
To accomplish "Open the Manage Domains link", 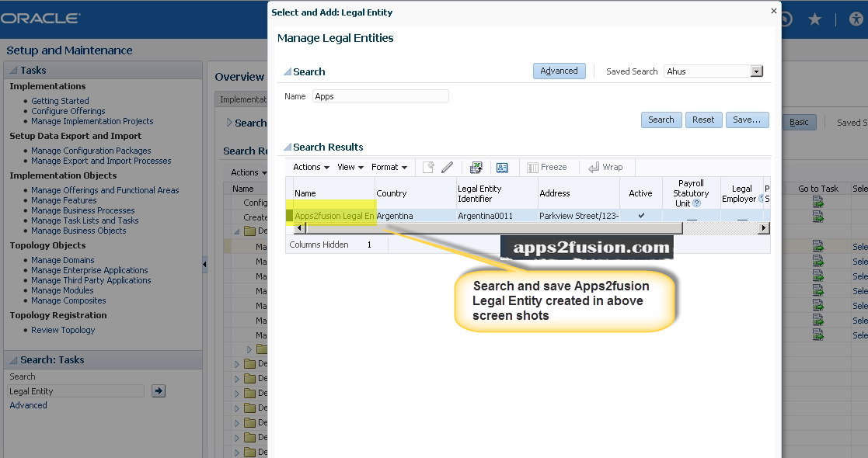I will [62, 260].
